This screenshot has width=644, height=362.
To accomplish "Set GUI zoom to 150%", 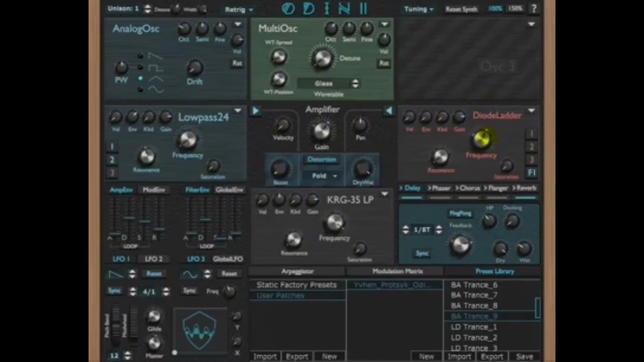I will pyautogui.click(x=516, y=9).
